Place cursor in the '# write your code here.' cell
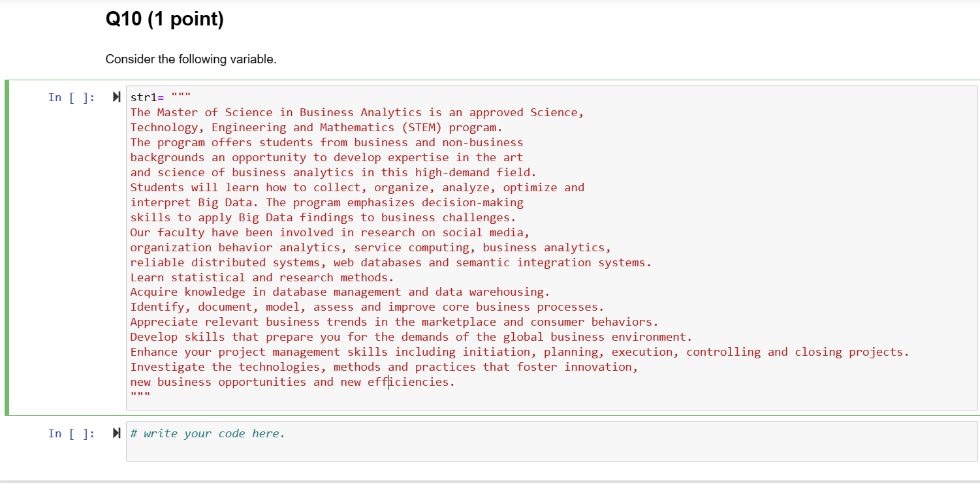 point(208,433)
